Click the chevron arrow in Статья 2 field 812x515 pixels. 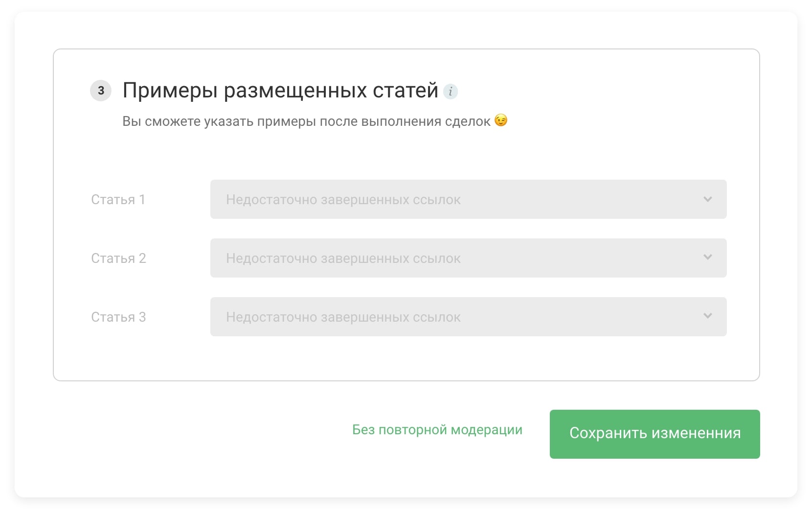pyautogui.click(x=707, y=257)
